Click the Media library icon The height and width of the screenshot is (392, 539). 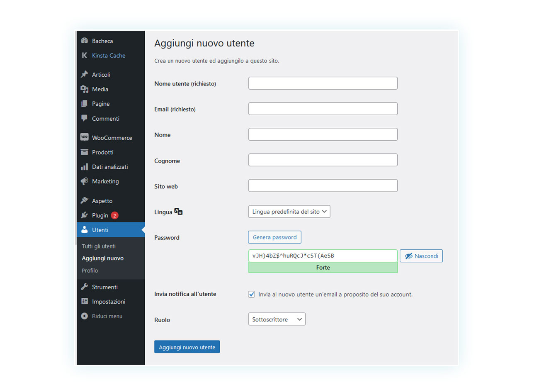pos(85,89)
